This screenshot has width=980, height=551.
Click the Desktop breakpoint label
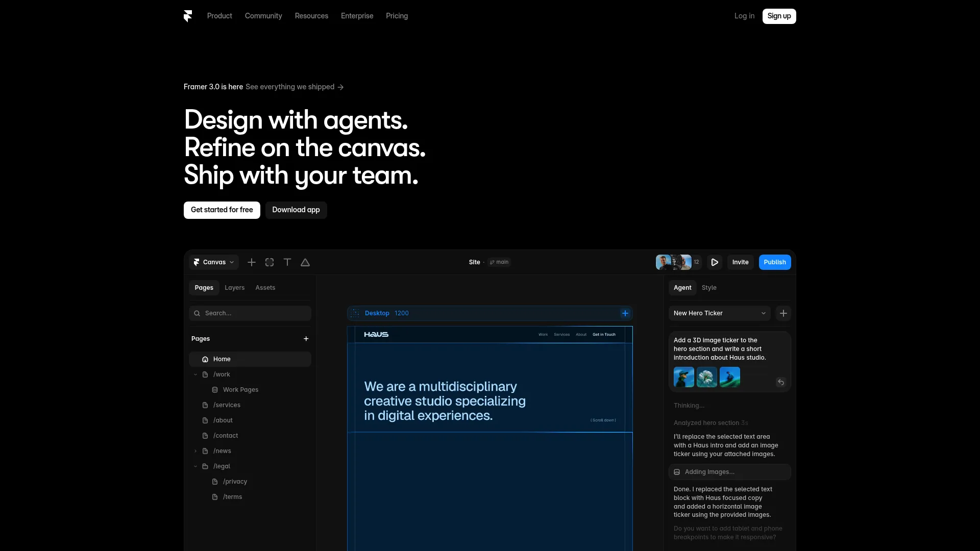click(x=377, y=313)
